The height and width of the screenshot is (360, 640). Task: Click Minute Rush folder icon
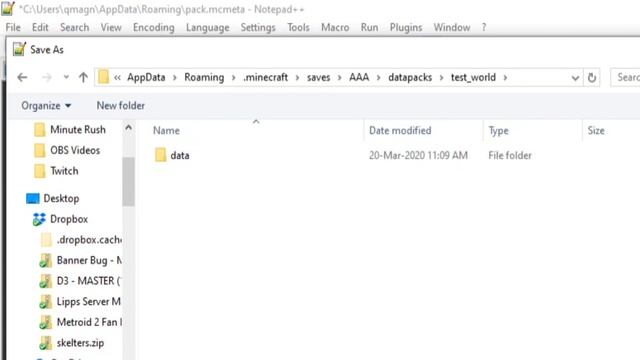[40, 130]
